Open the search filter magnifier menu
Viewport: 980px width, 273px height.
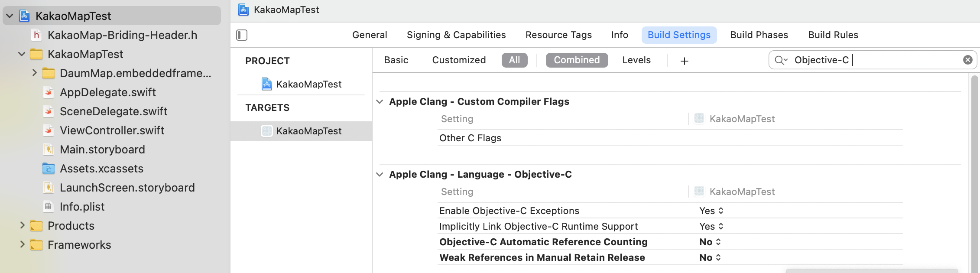pos(781,60)
